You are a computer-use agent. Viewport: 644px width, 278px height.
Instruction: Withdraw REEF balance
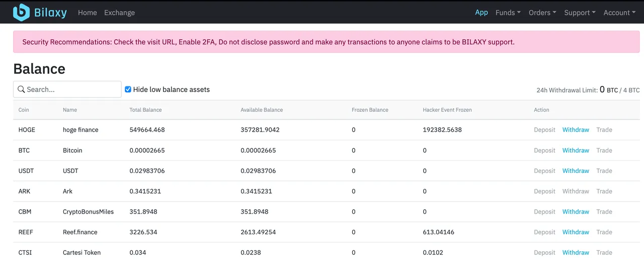pos(576,232)
